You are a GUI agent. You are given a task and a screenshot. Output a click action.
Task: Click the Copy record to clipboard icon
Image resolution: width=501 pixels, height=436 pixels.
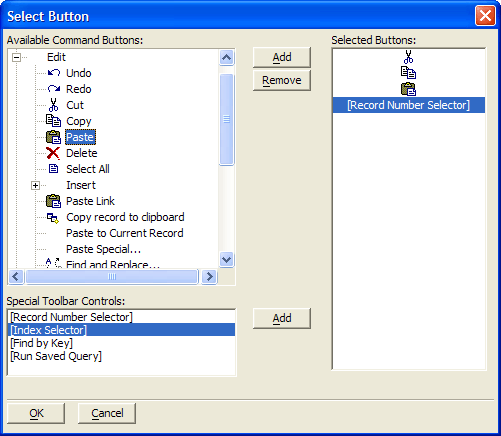pos(53,218)
